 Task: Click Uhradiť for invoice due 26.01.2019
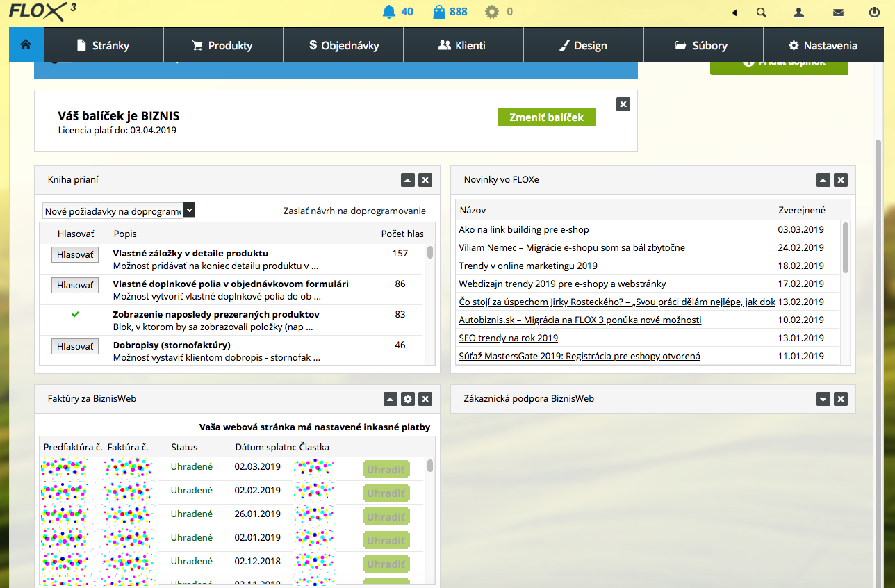click(386, 516)
